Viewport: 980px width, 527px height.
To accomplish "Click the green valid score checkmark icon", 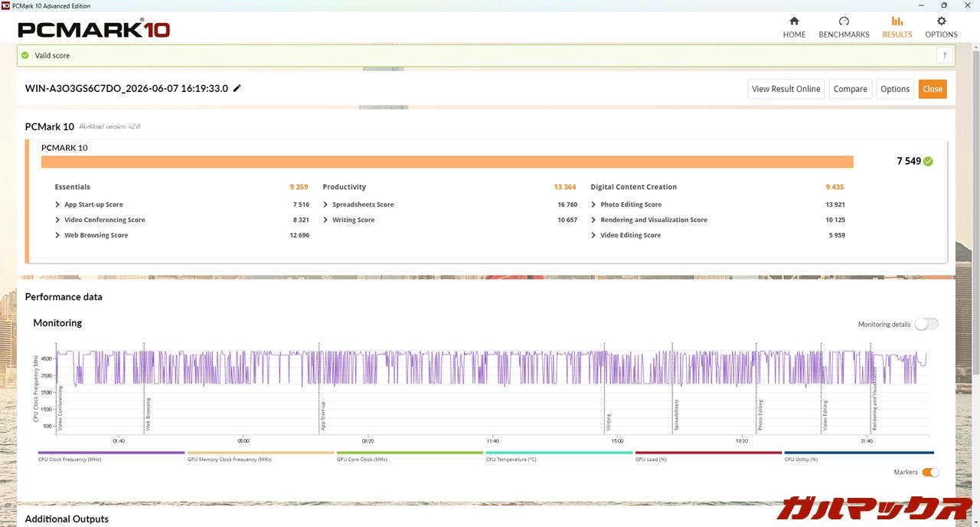I will tap(25, 55).
